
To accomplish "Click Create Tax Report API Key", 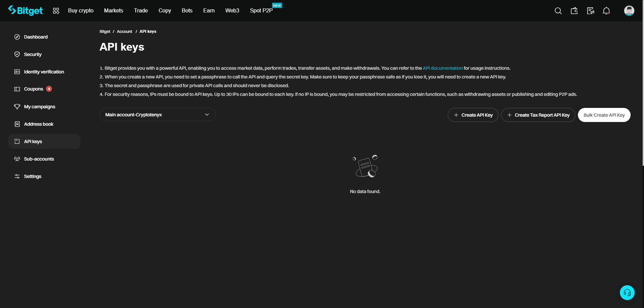I will tap(538, 115).
